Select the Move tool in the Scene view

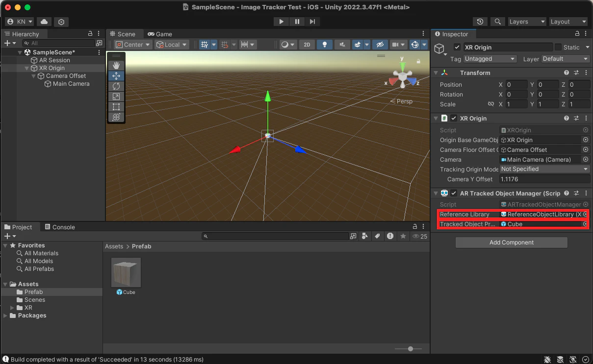pyautogui.click(x=116, y=76)
